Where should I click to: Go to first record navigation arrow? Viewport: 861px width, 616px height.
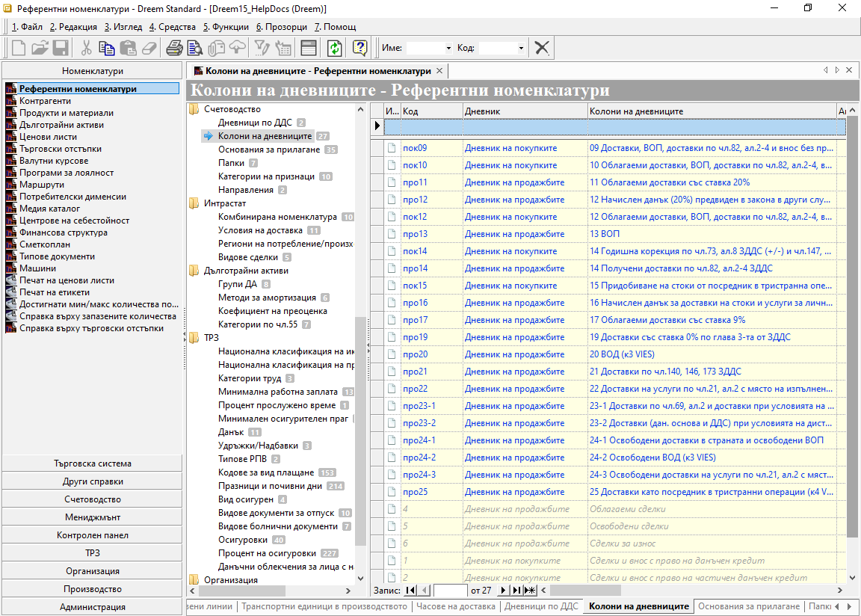(x=410, y=591)
